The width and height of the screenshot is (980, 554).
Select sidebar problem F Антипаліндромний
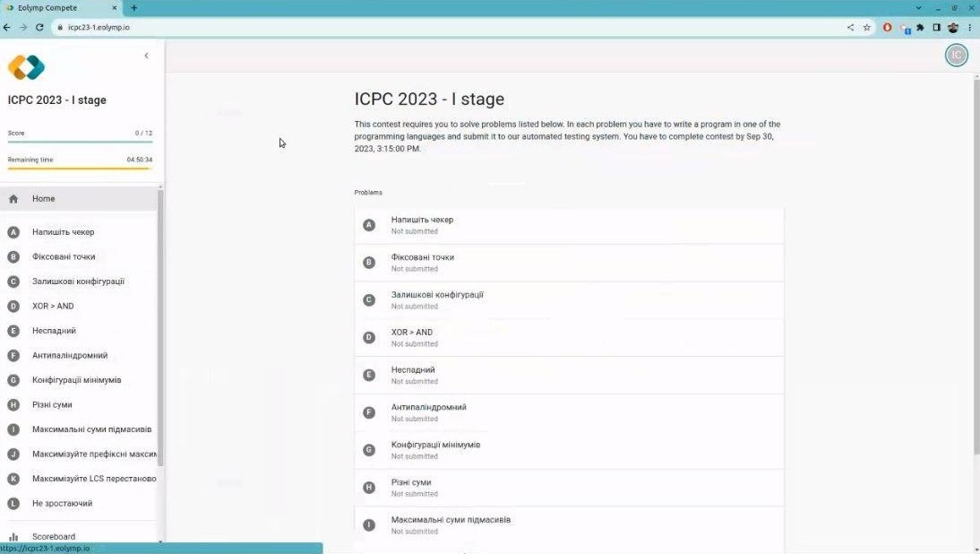pos(79,356)
